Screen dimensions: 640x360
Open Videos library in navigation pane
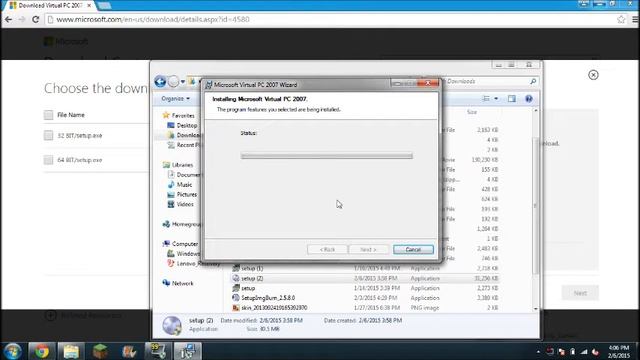[x=180, y=204]
